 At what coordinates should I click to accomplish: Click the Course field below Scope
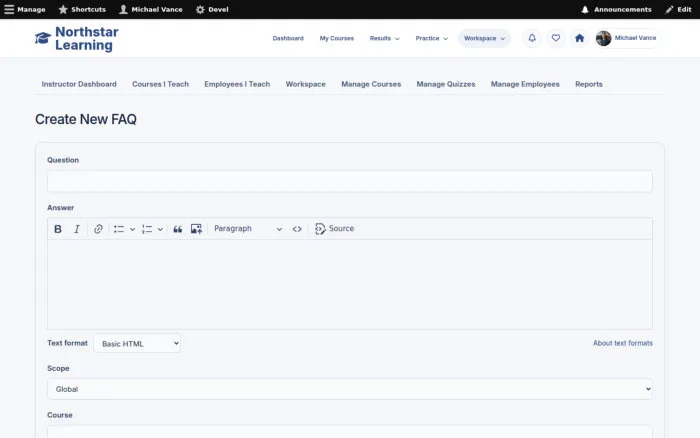tap(350, 432)
